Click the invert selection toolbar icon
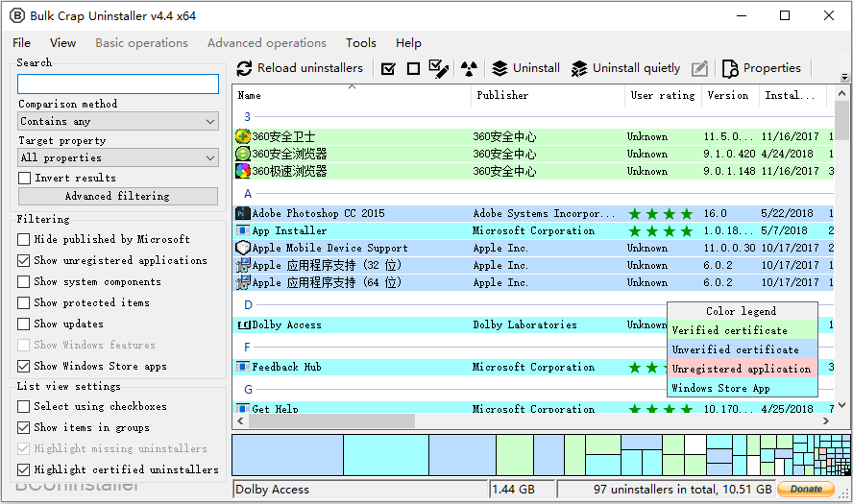The width and height of the screenshot is (853, 504). tap(438, 69)
